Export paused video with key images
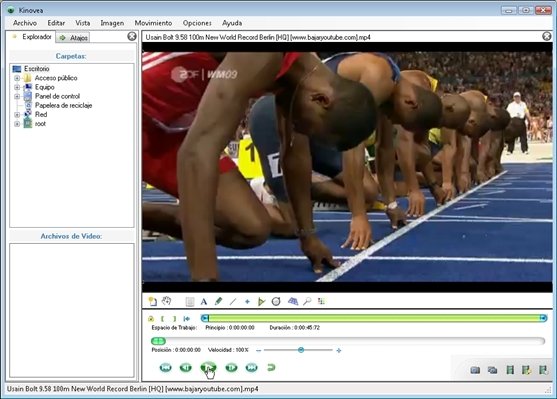This screenshot has height=399, width=557. point(526,370)
